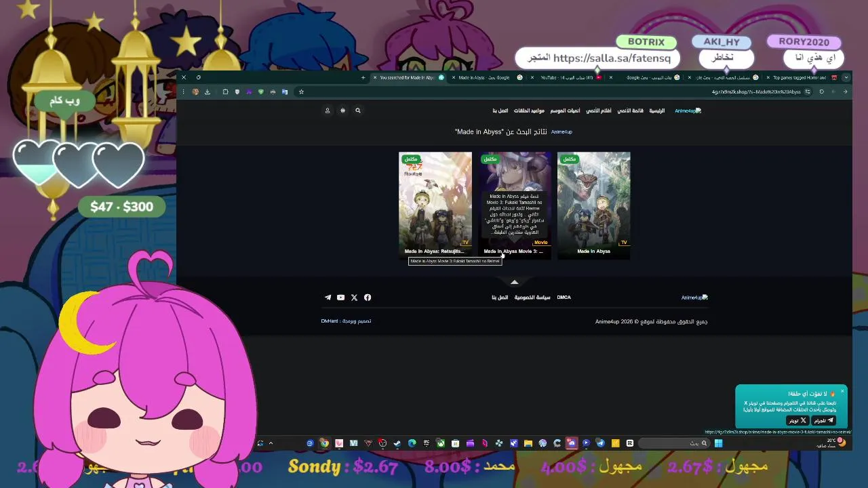Open the File Explorer taskbar icon

[x=528, y=443]
